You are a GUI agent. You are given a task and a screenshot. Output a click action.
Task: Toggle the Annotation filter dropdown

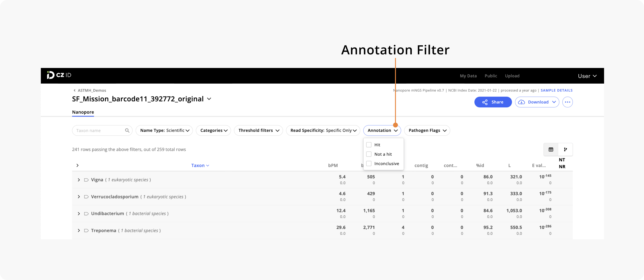[382, 130]
